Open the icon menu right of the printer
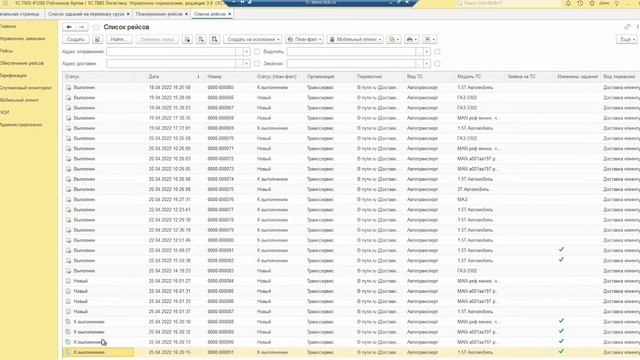 click(x=429, y=39)
